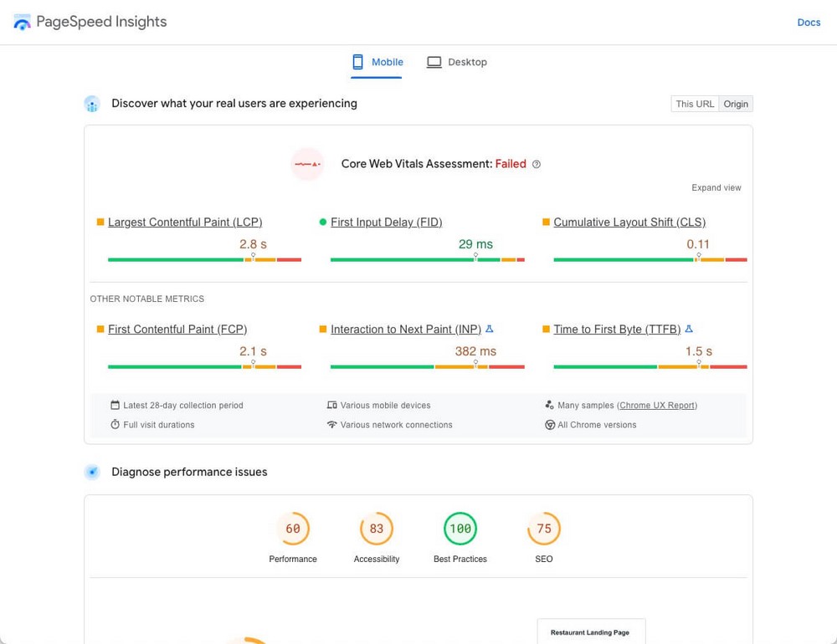
Task: Click the Diagnose performance issues section icon
Action: [92, 472]
